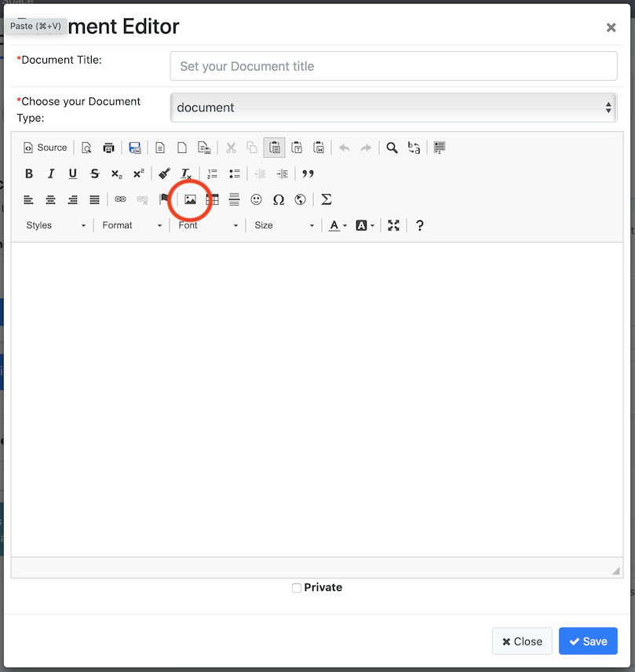Viewport: 635px width, 672px height.
Task: Click the Print icon
Action: coord(108,148)
